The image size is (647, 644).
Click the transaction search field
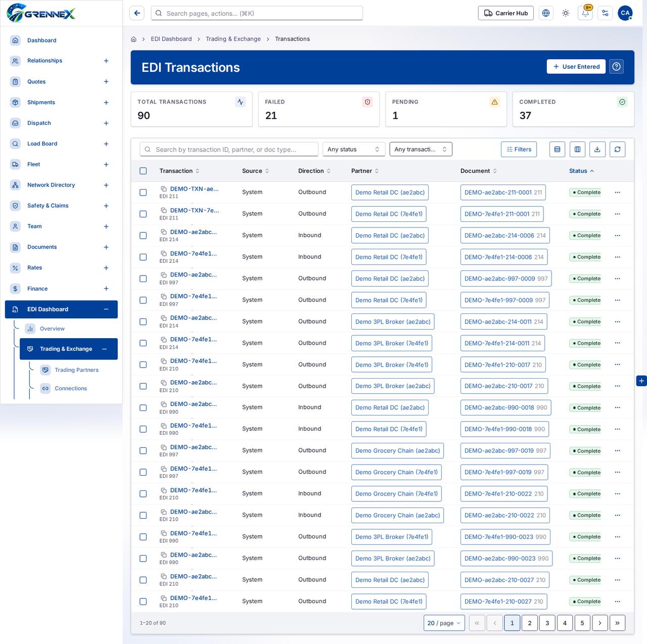[229, 149]
